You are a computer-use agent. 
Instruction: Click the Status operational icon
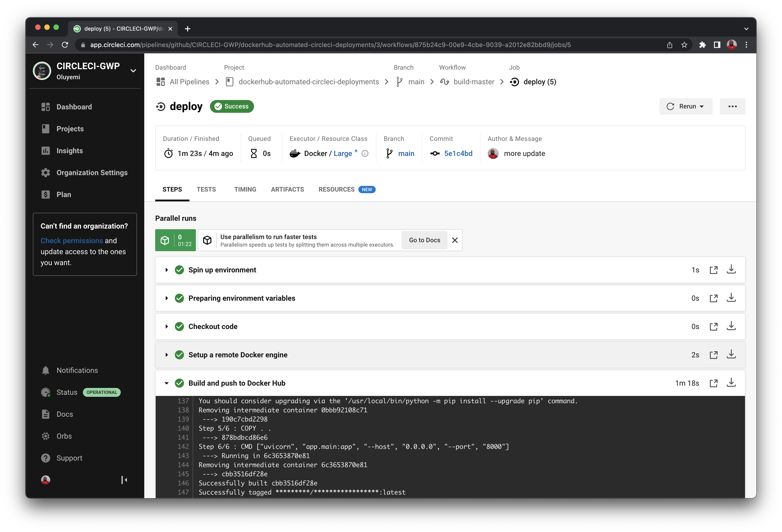47,392
